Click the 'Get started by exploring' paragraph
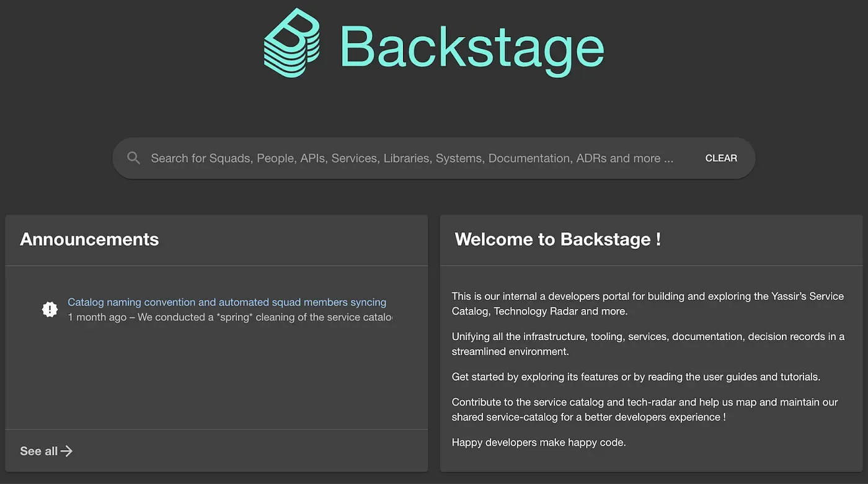 click(x=636, y=377)
